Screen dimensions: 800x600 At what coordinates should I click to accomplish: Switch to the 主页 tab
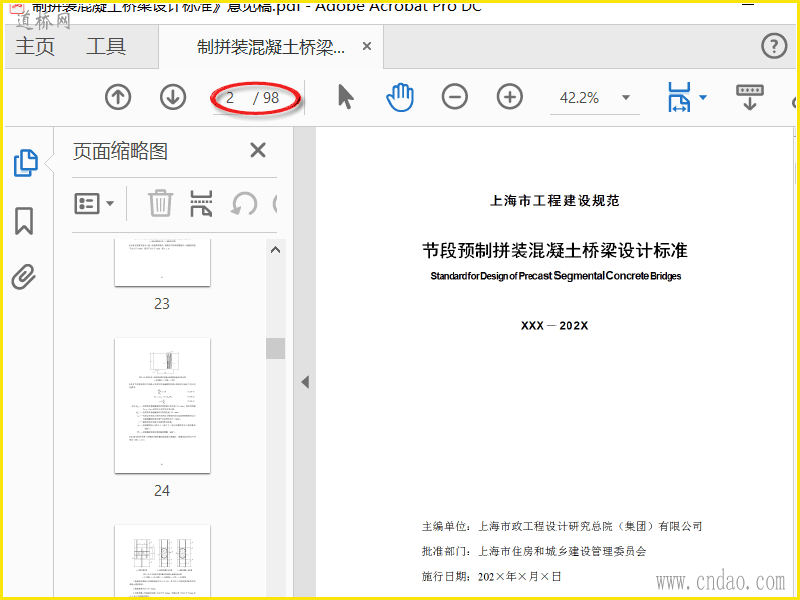pyautogui.click(x=35, y=46)
